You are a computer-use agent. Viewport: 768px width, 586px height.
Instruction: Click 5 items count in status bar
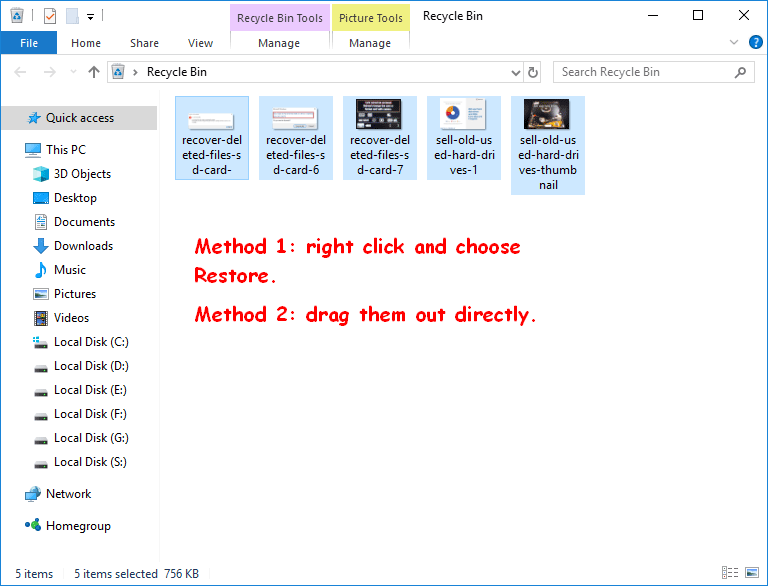tap(34, 574)
